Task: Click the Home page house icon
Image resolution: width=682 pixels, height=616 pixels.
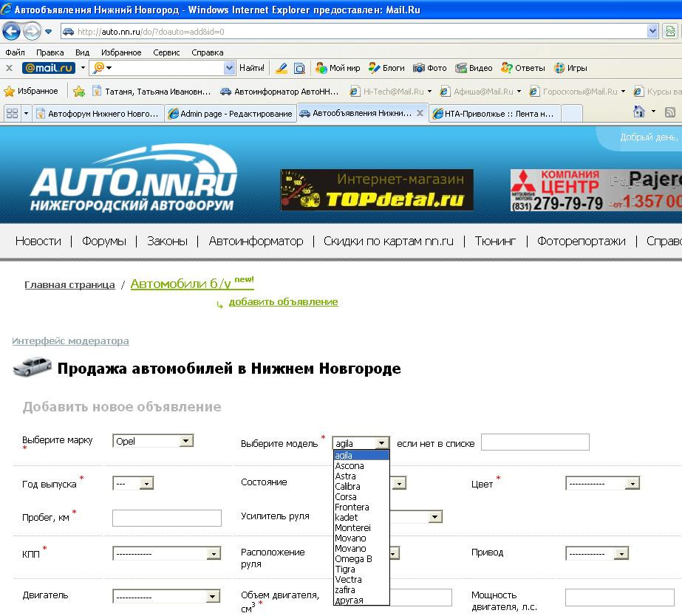Action: click(x=639, y=112)
